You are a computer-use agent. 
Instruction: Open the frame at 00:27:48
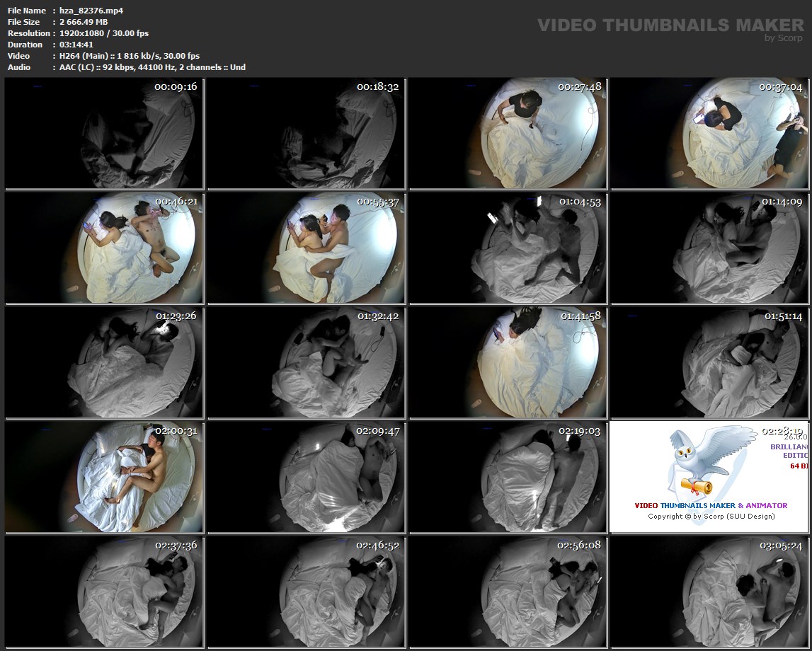(508, 133)
